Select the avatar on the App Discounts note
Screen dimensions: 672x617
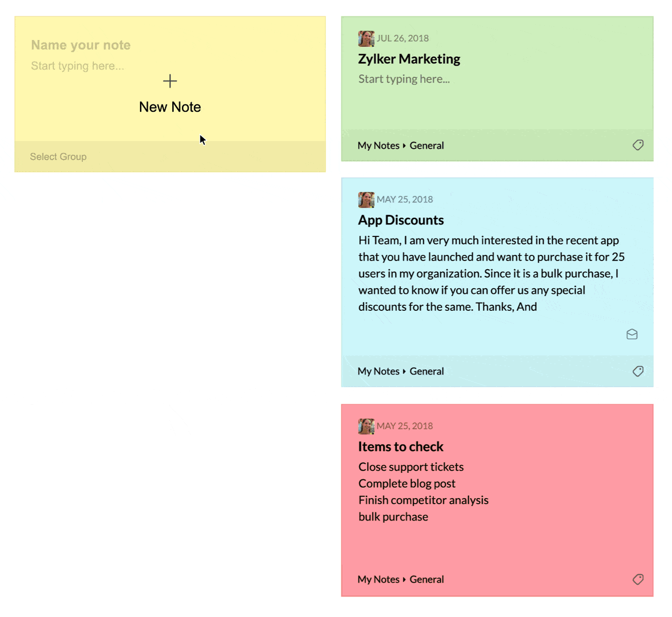pyautogui.click(x=365, y=199)
